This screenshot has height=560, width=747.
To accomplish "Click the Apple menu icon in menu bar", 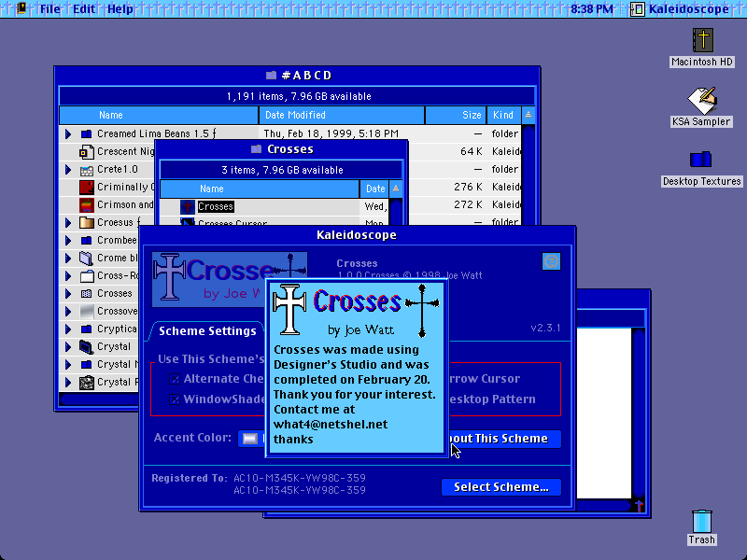I will click(21, 8).
